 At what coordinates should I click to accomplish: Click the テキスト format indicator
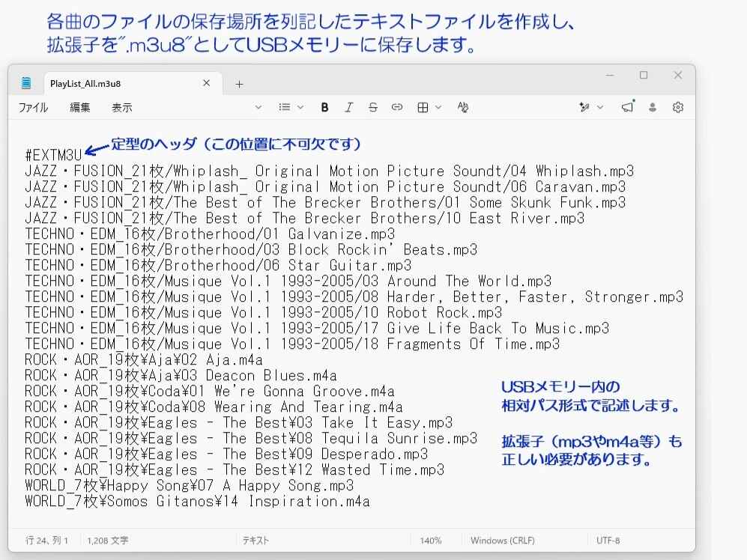tap(255, 541)
